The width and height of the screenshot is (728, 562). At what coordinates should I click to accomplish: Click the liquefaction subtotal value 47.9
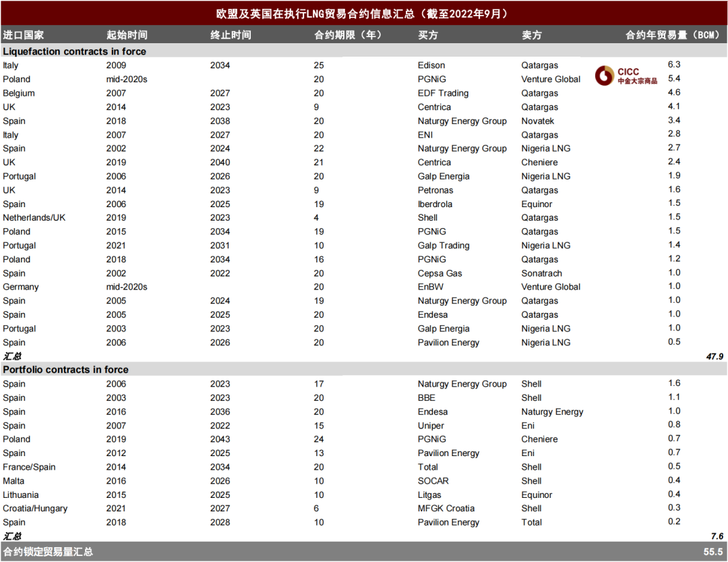(715, 356)
